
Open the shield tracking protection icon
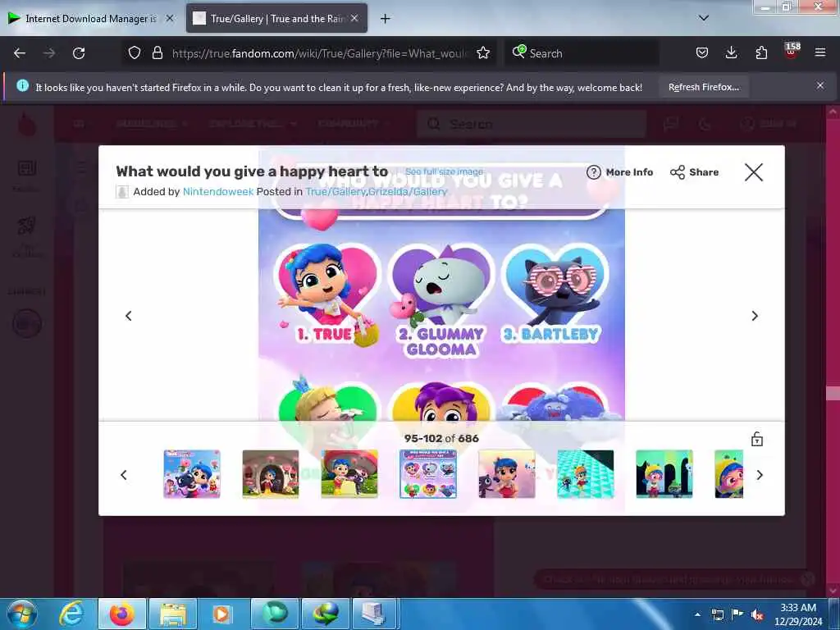tap(135, 53)
